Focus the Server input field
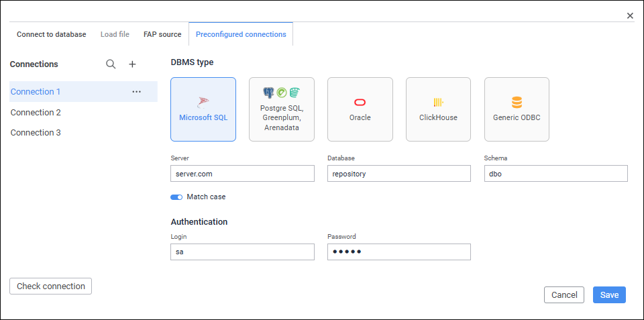The height and width of the screenshot is (320, 644). [242, 173]
